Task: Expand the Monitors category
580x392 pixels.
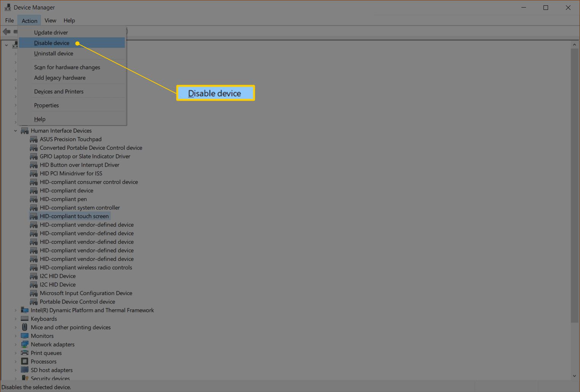Action: point(16,336)
